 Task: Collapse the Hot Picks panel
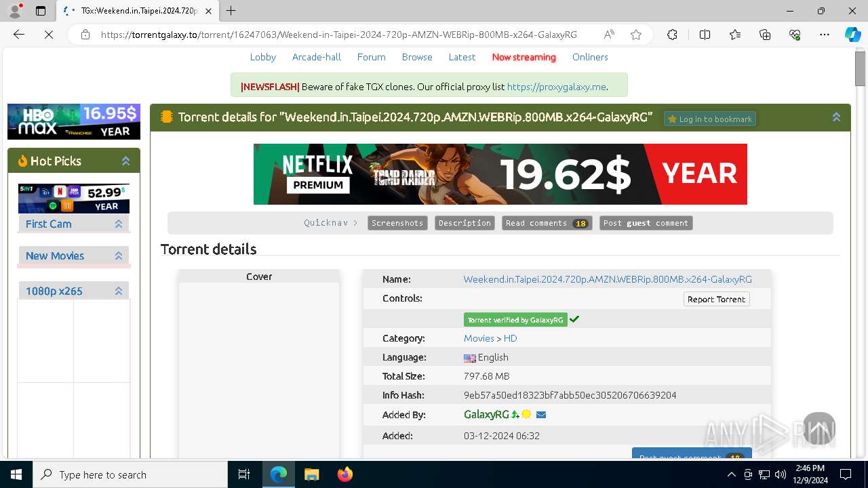pyautogui.click(x=125, y=161)
